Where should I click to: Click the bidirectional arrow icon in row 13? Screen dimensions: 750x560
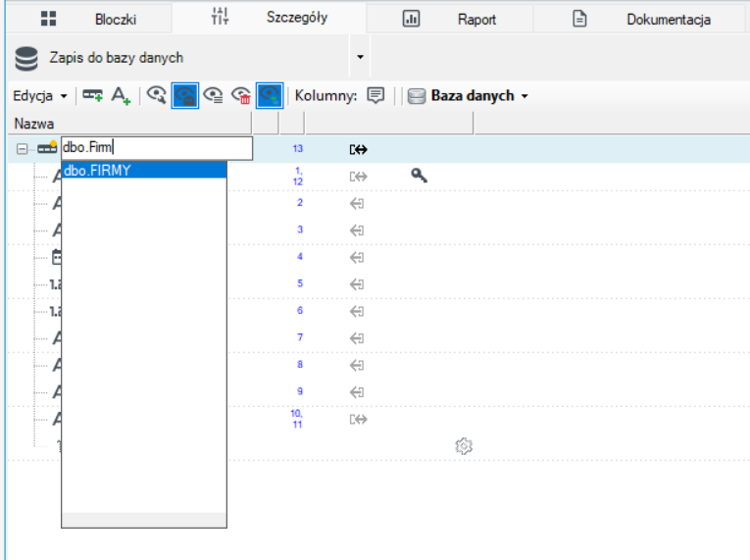(358, 150)
